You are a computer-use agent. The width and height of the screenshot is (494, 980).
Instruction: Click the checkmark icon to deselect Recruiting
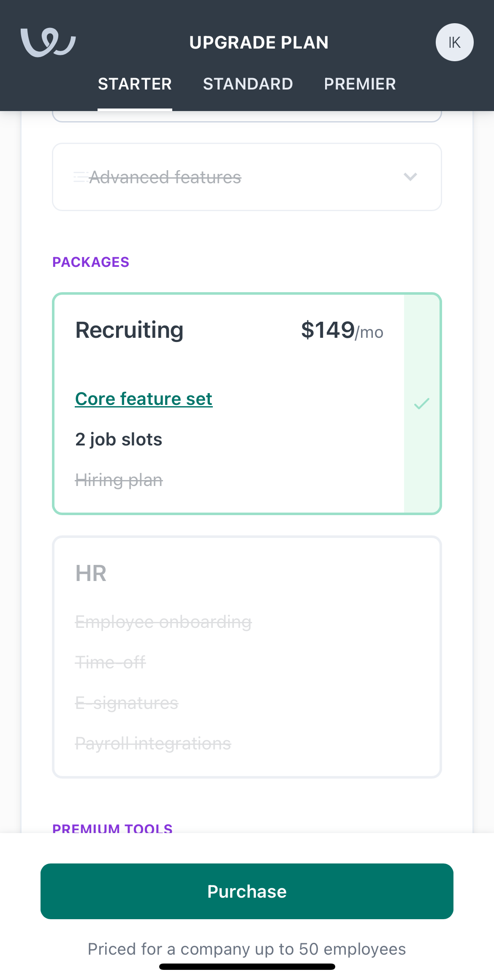[x=422, y=404]
